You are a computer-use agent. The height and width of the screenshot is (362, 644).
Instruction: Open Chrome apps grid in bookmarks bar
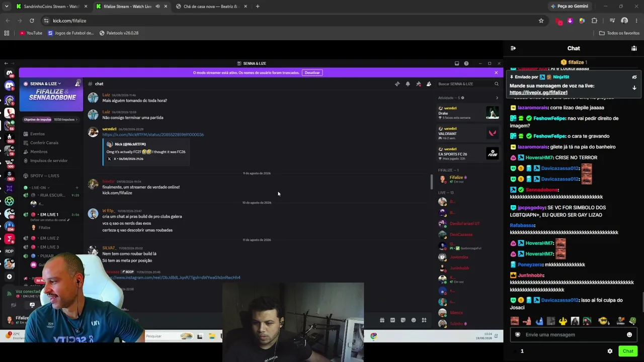(7, 33)
